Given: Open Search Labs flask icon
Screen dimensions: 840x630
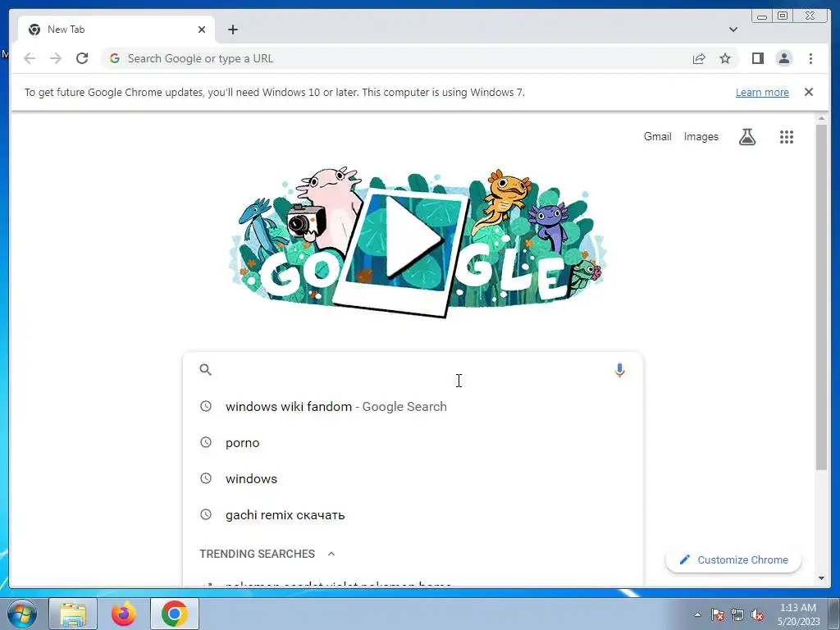Looking at the screenshot, I should (746, 137).
